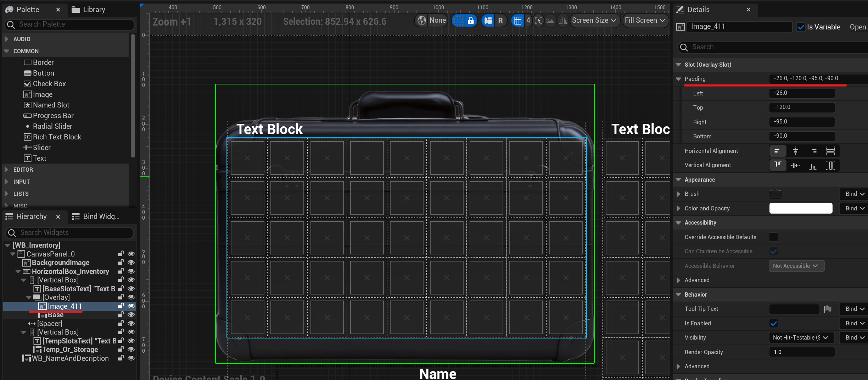This screenshot has width=868, height=380.
Task: Toggle visibility eye for Image_411
Action: (x=131, y=306)
